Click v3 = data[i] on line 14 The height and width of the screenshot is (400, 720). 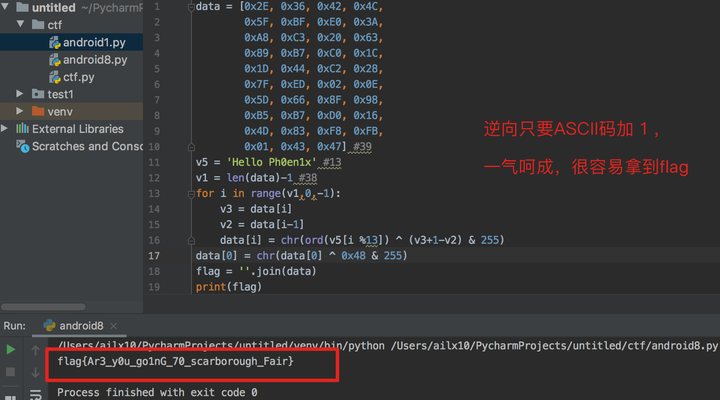point(255,209)
